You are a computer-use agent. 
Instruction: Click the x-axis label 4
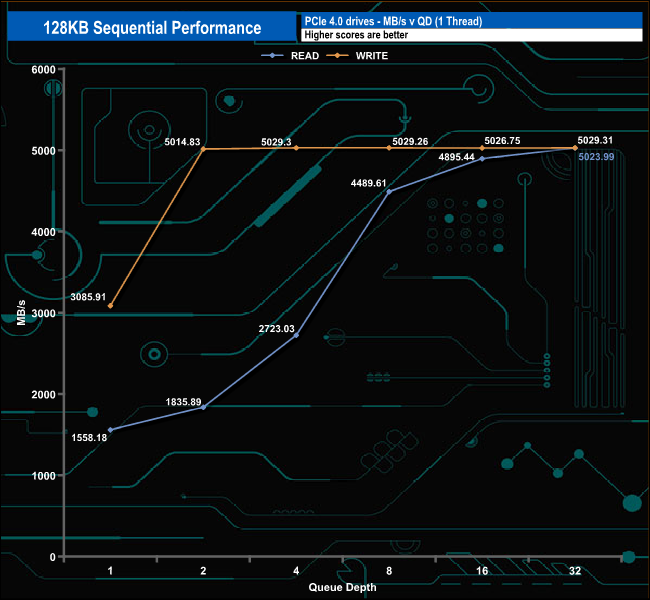296,571
